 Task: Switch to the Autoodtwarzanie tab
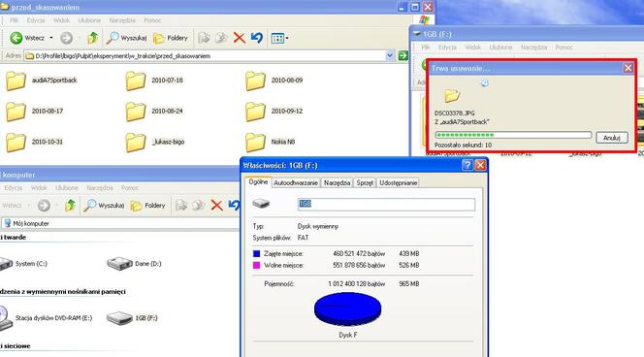tap(296, 182)
